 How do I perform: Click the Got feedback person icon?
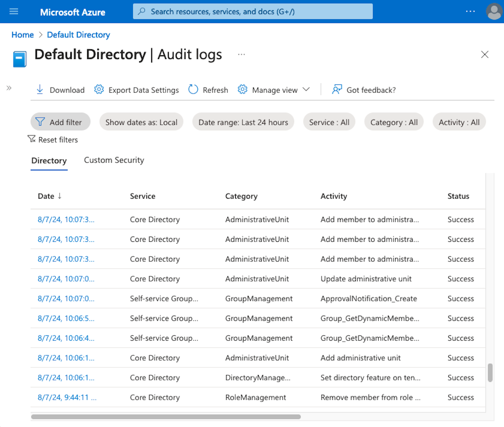337,90
